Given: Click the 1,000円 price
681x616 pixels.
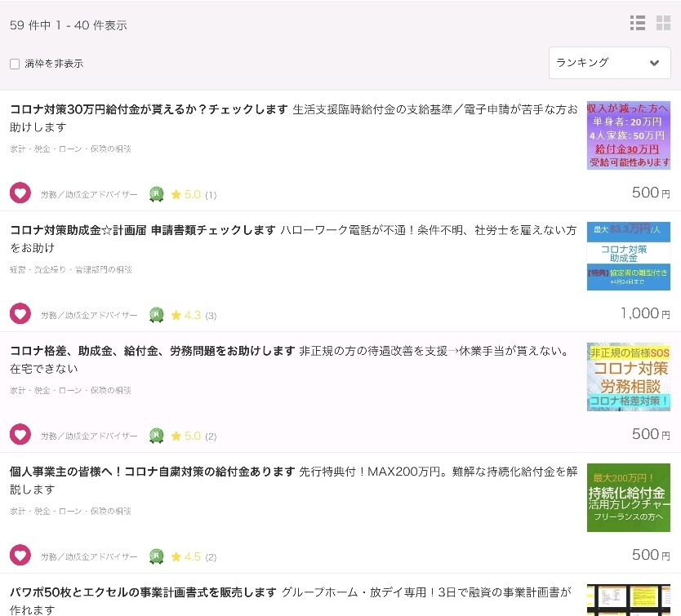Looking at the screenshot, I should point(645,313).
